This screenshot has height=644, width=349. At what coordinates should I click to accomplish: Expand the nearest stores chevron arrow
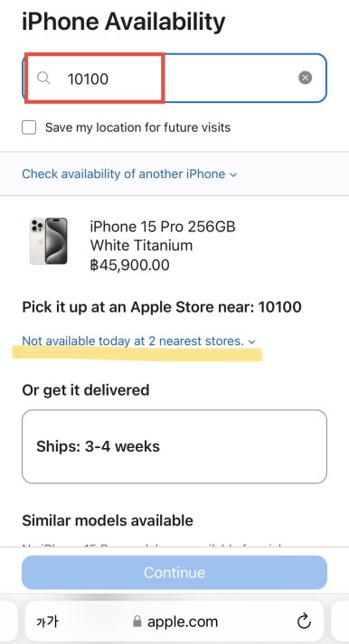coord(252,341)
